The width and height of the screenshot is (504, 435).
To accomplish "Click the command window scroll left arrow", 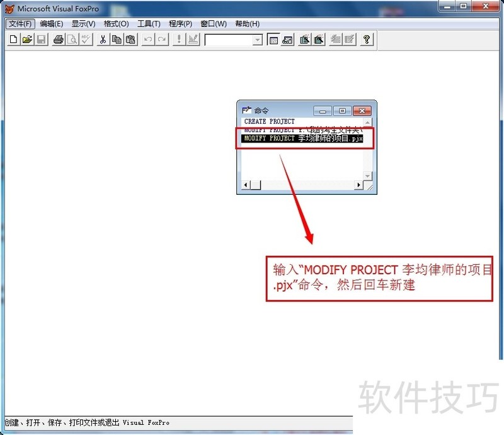I will click(246, 185).
